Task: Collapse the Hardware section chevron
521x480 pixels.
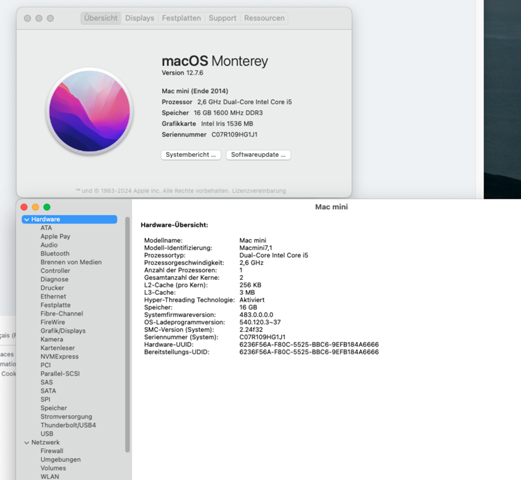Action: tap(27, 219)
